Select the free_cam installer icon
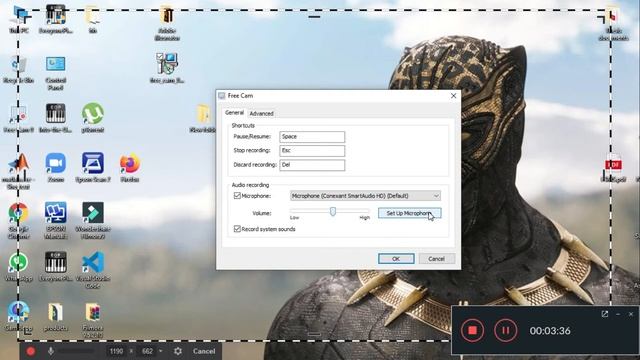640x360 pixels. click(167, 67)
